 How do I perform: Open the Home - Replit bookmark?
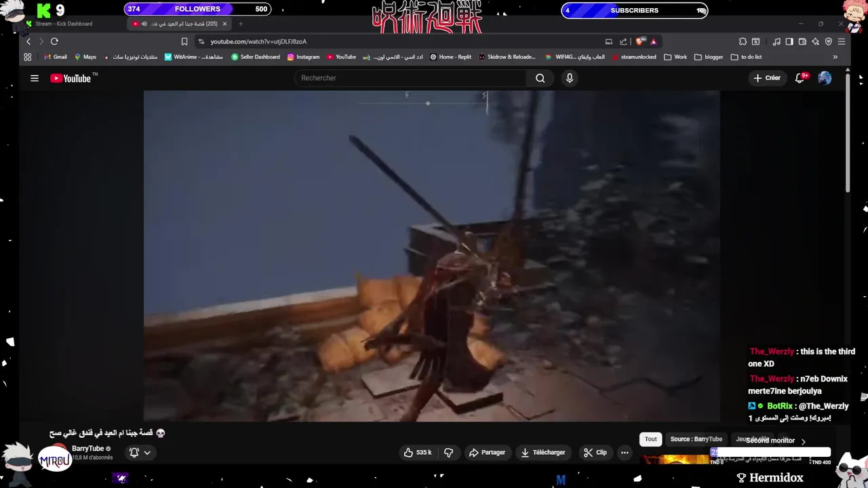point(450,57)
